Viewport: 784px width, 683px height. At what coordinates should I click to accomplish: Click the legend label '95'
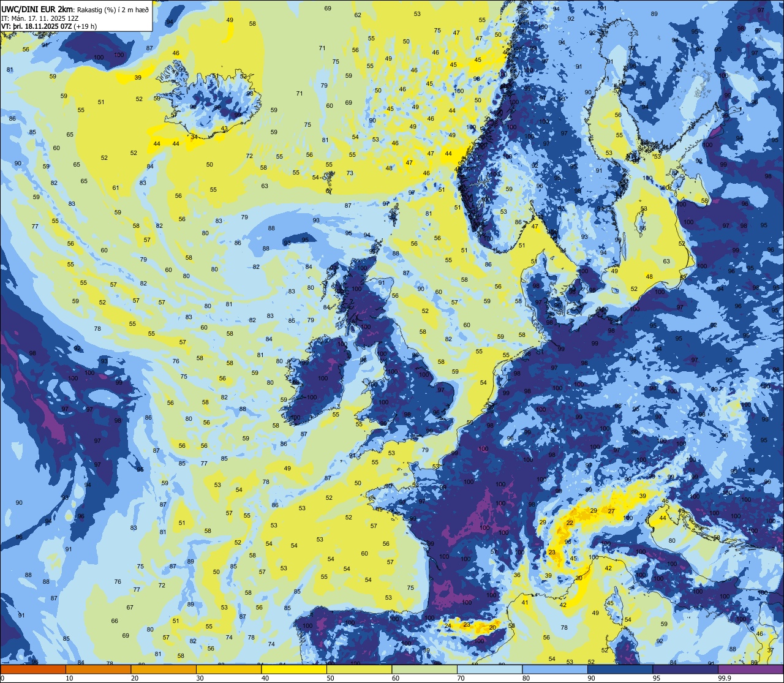pyautogui.click(x=656, y=678)
